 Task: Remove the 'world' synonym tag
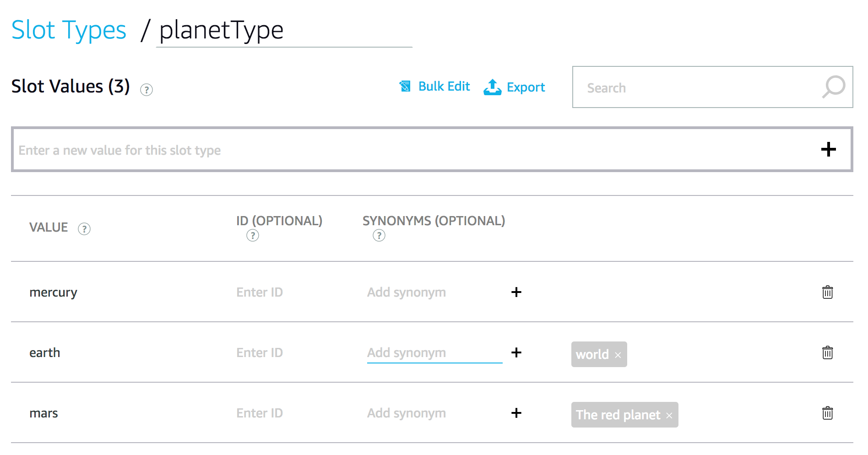tap(618, 355)
